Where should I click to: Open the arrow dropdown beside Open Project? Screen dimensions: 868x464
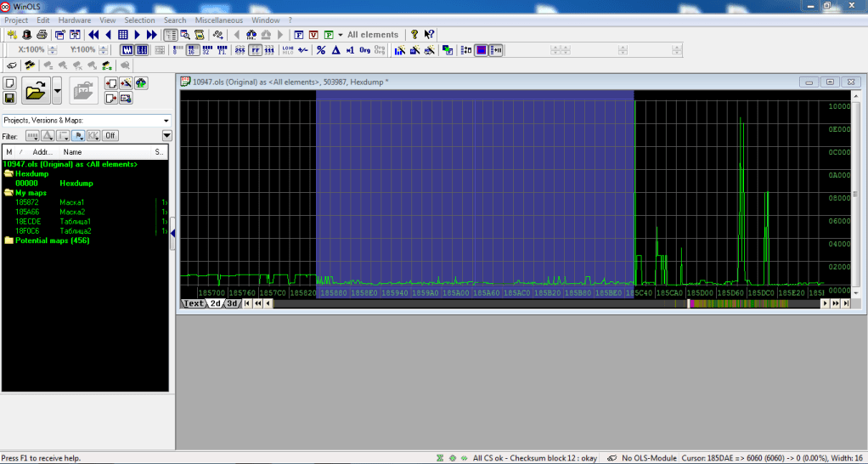57,89
